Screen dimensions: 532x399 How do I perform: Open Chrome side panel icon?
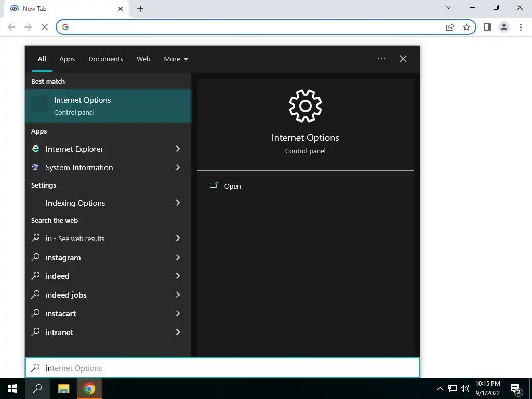tap(487, 27)
